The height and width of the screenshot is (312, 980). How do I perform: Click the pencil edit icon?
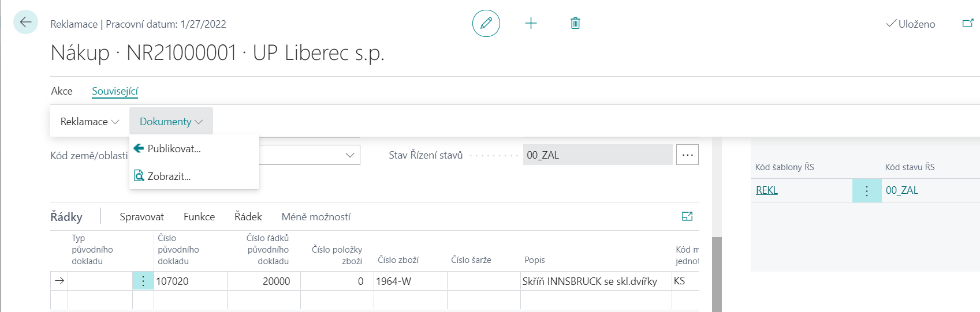tap(486, 24)
